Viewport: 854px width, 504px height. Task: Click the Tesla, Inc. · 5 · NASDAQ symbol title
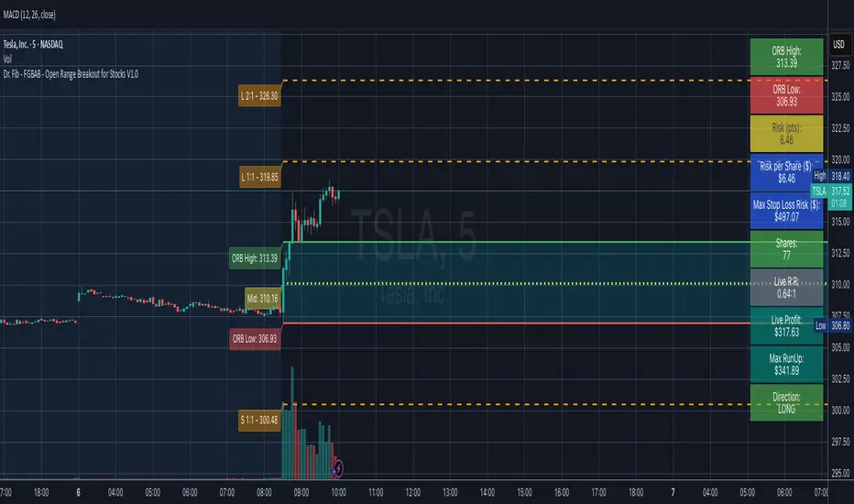(x=33, y=44)
